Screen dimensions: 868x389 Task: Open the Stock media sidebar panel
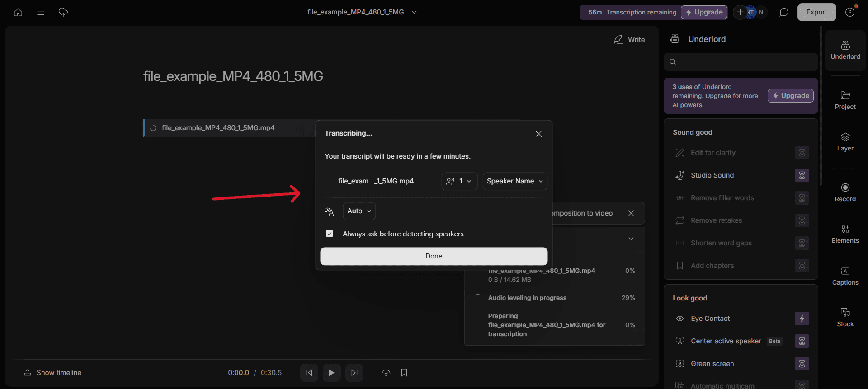point(845,318)
